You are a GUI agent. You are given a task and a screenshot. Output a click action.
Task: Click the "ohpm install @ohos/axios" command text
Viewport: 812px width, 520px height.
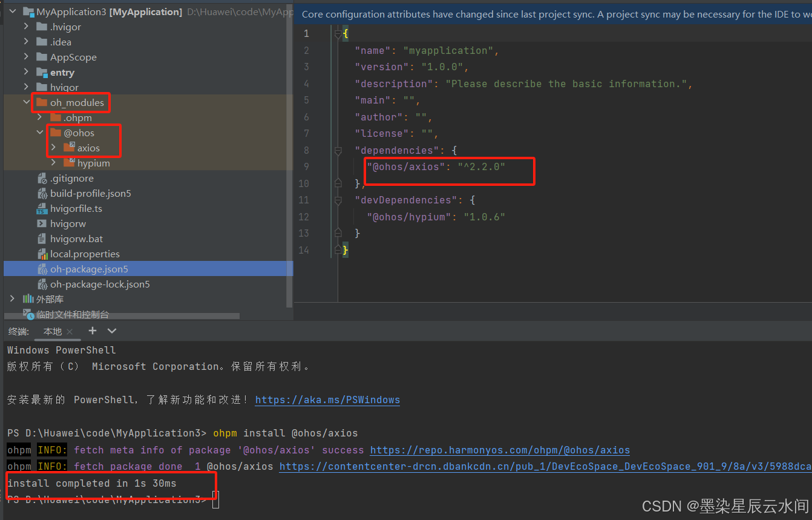tap(286, 433)
